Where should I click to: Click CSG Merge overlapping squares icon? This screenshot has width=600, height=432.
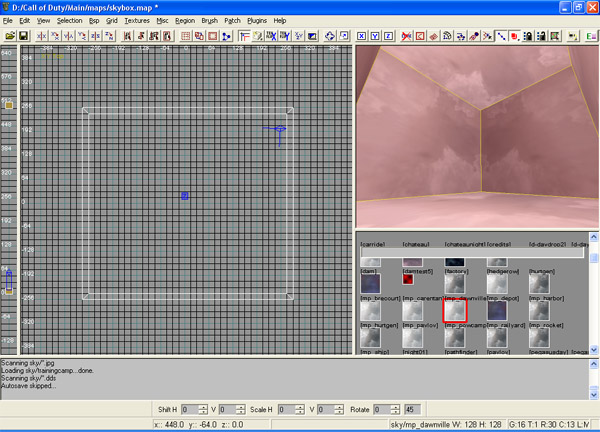tap(199, 36)
